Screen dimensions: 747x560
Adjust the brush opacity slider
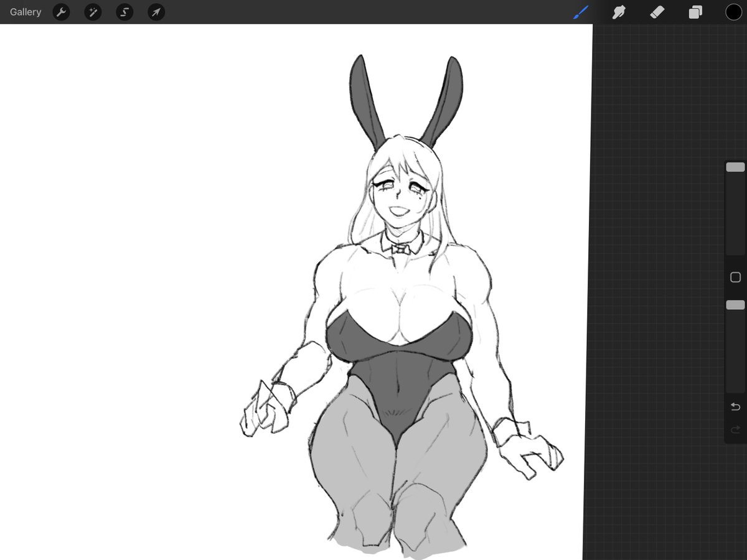735,305
